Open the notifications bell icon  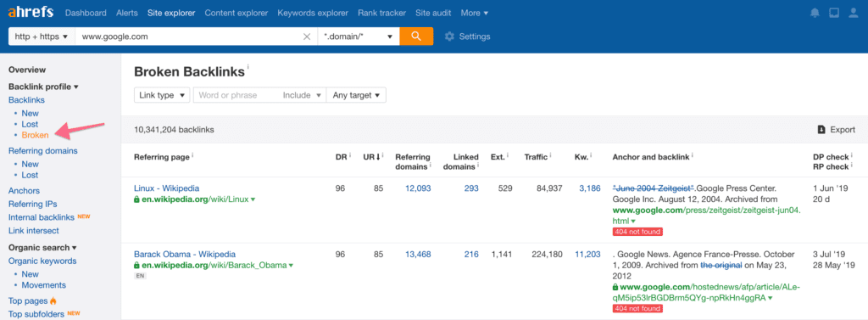[x=815, y=13]
